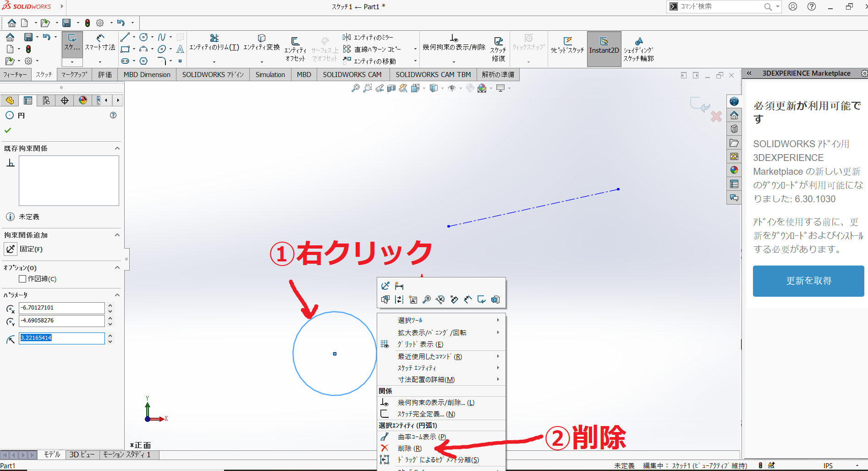Viewport: 868px width, 471px height.
Task: Switch to the Features tab
Action: point(15,74)
